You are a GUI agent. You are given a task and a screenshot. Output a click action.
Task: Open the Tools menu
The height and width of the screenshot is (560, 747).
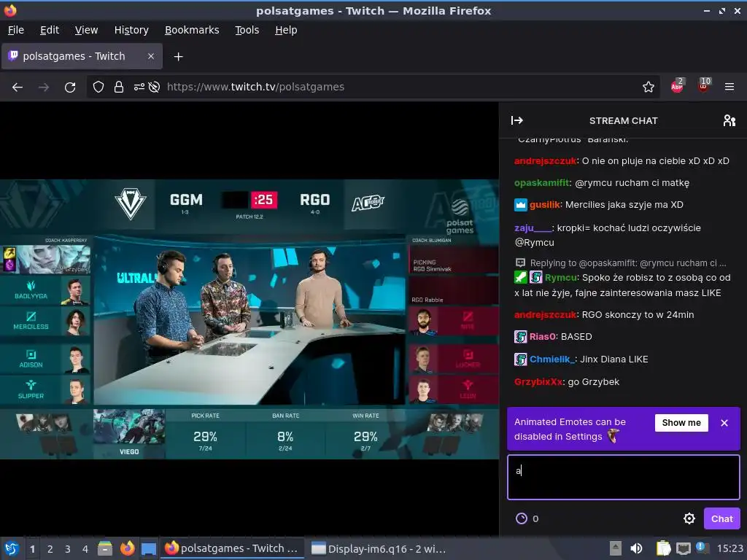point(247,30)
